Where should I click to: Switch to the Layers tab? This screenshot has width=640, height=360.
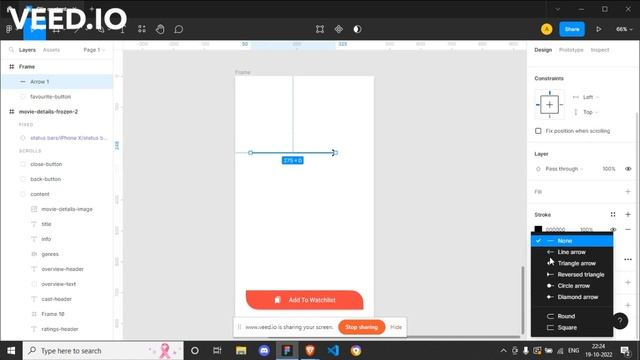27,50
